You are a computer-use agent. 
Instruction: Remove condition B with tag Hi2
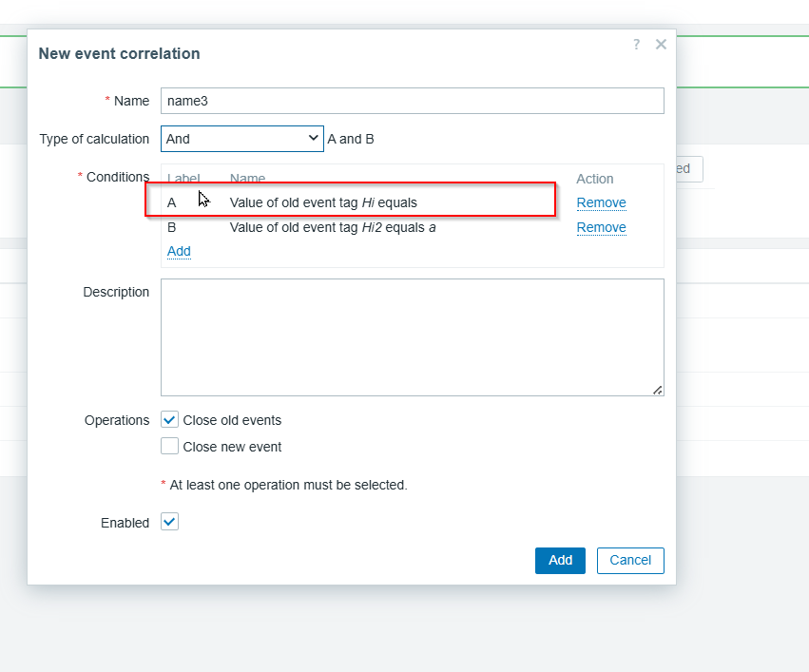(601, 227)
